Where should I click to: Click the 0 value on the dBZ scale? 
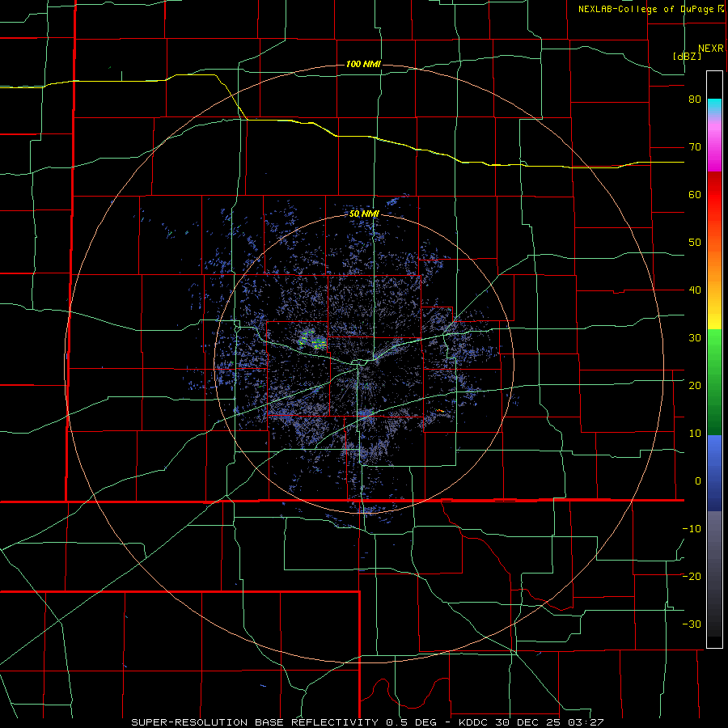pos(698,481)
